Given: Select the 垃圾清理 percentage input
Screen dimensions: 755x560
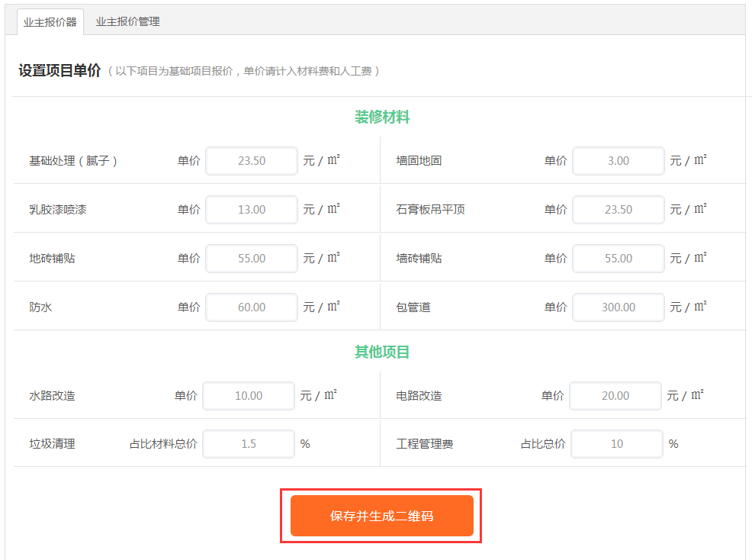Looking at the screenshot, I should click(249, 444).
